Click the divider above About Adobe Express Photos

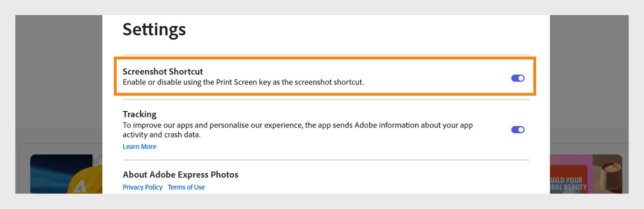[x=326, y=160]
